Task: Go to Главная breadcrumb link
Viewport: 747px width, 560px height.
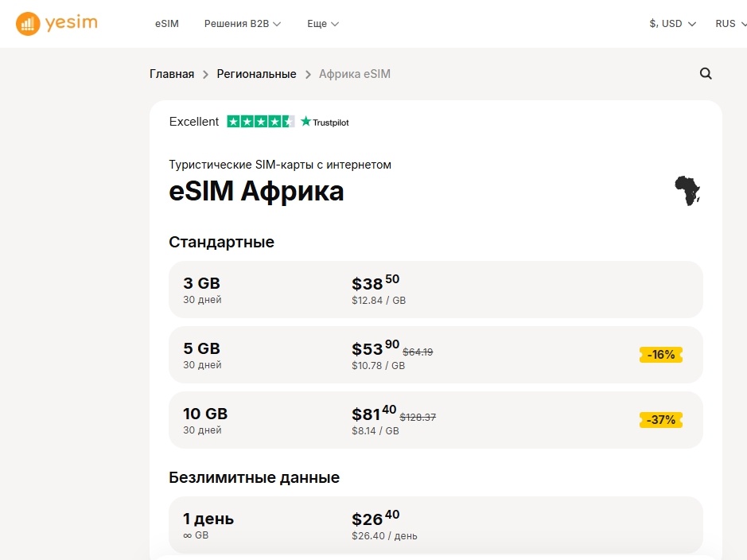Action: tap(172, 74)
